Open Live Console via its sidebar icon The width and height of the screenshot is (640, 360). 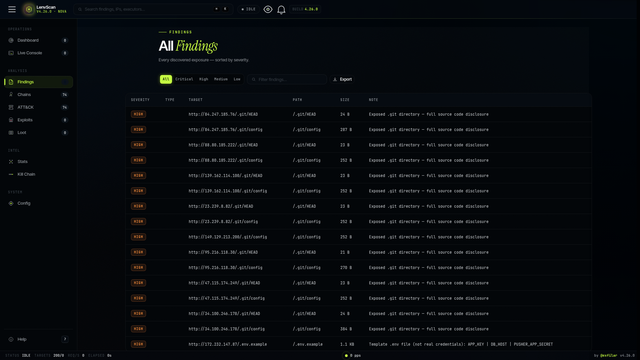click(x=11, y=53)
